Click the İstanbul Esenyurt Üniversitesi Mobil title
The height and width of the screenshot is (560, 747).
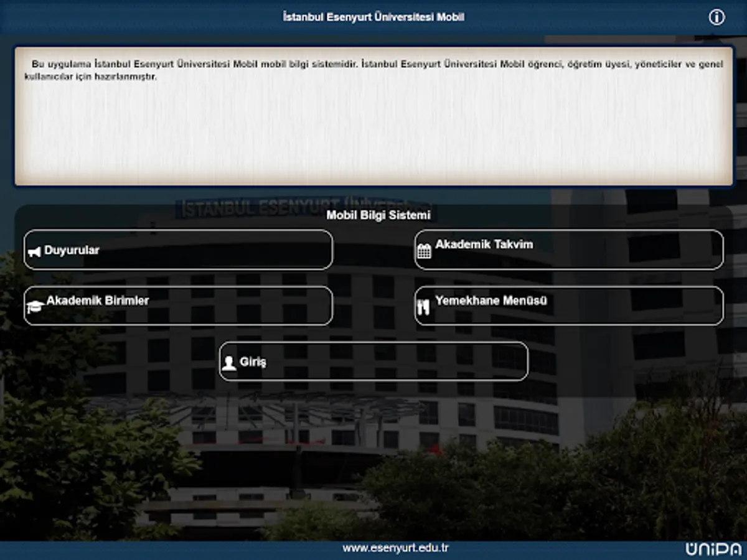tap(374, 17)
